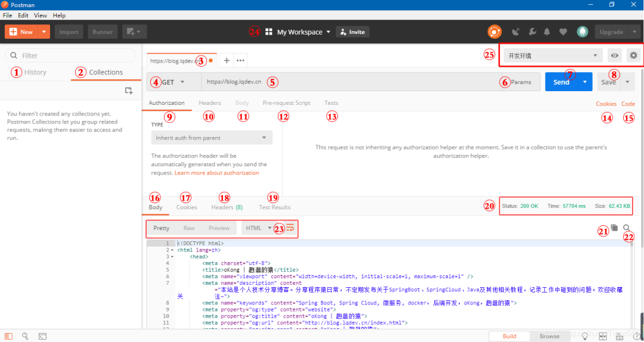The image size is (644, 342).
Task: Switch to Browse mode in bottom bar
Action: coord(549,337)
